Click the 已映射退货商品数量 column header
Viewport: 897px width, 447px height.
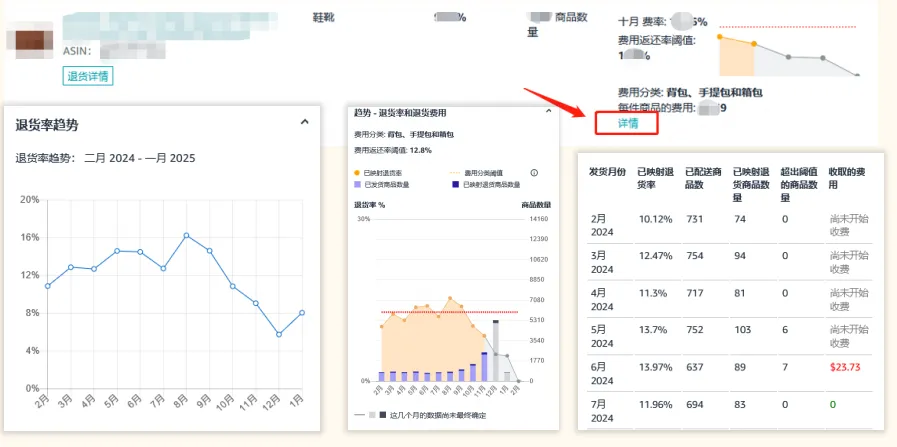pos(751,185)
